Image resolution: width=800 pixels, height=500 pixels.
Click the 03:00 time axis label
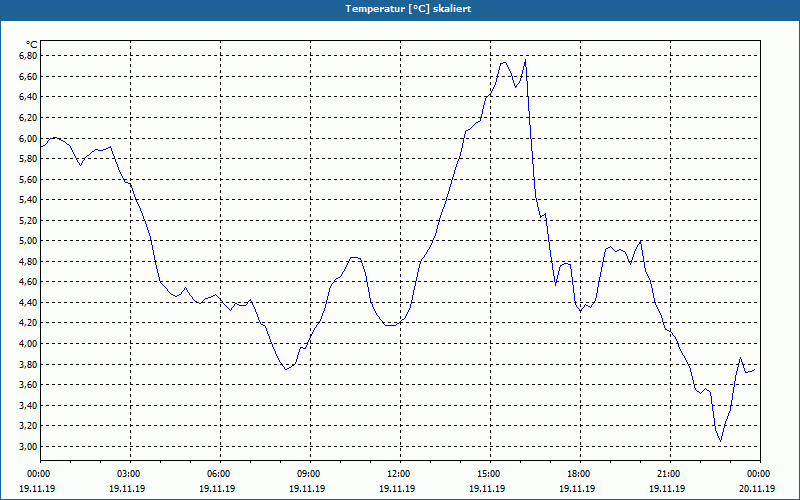pos(131,474)
